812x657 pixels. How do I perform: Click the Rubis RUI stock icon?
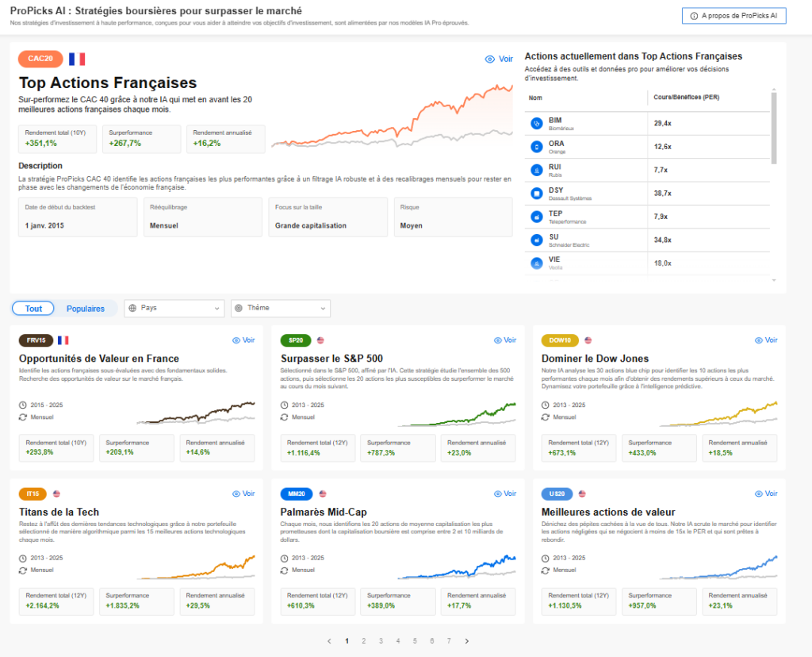[536, 170]
